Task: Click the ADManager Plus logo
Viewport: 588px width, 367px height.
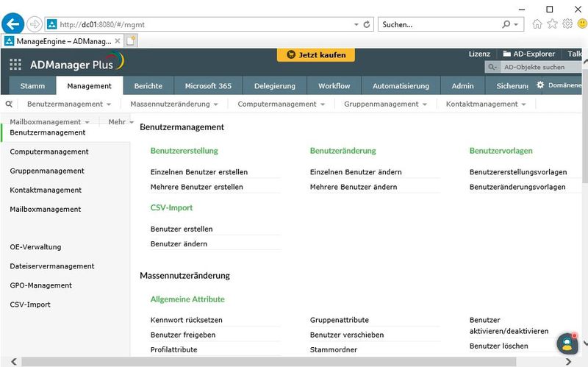Action: coord(77,63)
